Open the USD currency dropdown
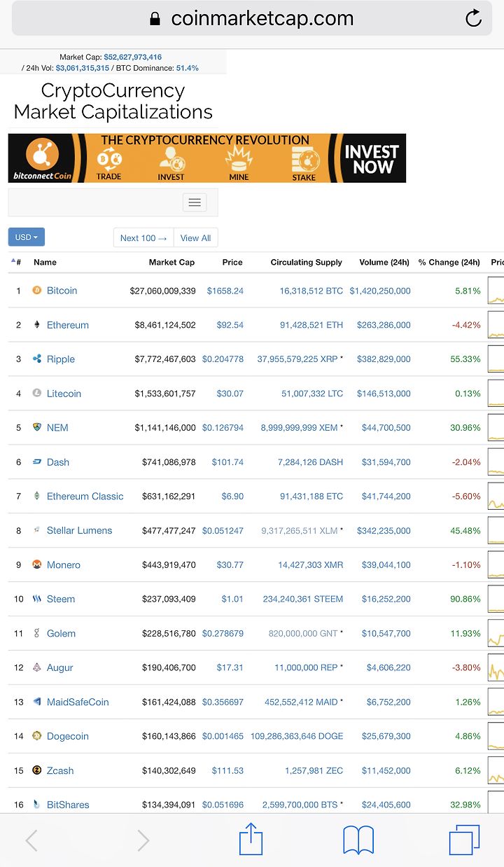 click(27, 237)
